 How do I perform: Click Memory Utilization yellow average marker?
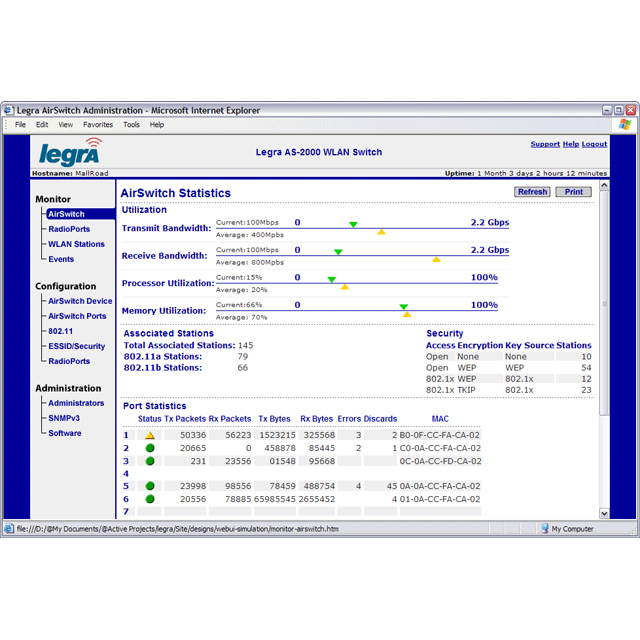click(x=407, y=314)
